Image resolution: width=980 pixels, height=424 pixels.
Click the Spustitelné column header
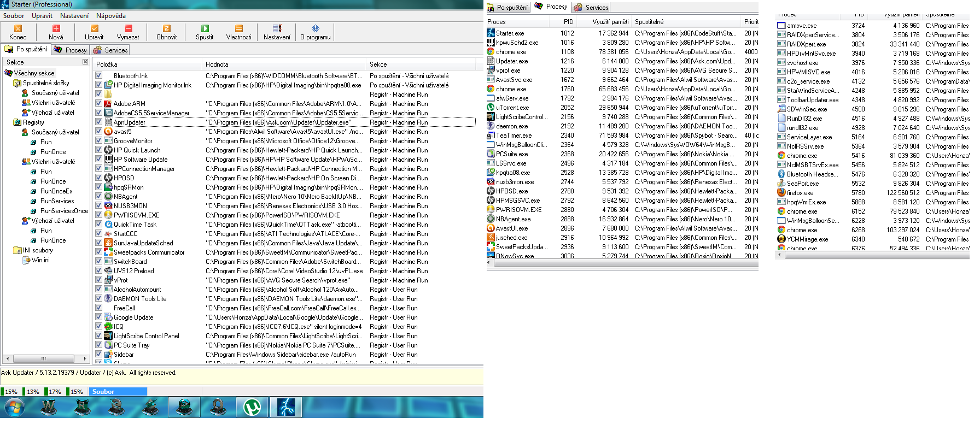tap(686, 21)
